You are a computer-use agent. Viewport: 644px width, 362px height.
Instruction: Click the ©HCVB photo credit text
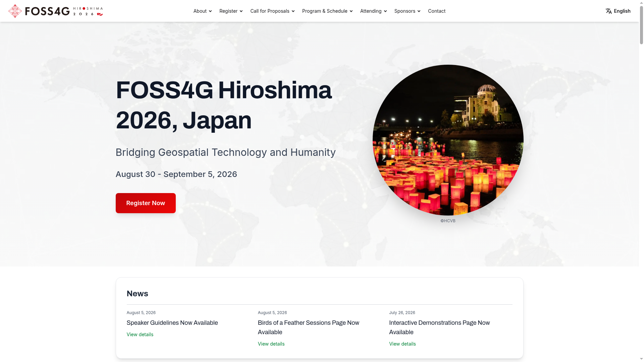(448, 221)
